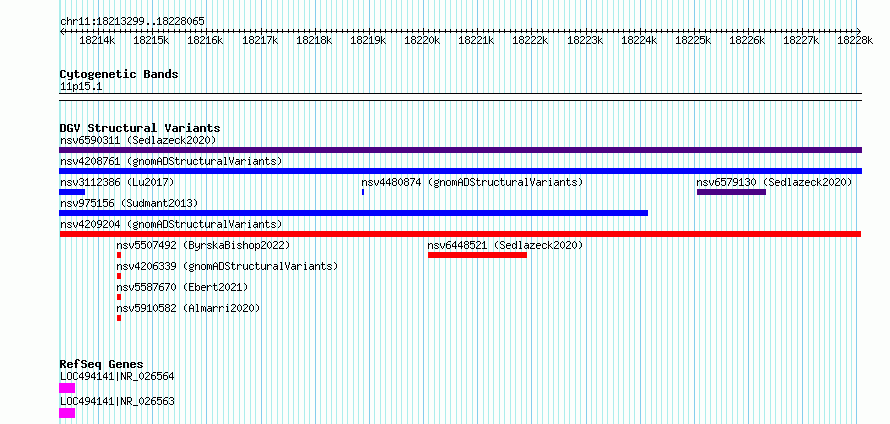The height and width of the screenshot is (424, 890).
Task: Open the nsv6590311 (Sedlazeck2020) label
Action: pos(138,140)
